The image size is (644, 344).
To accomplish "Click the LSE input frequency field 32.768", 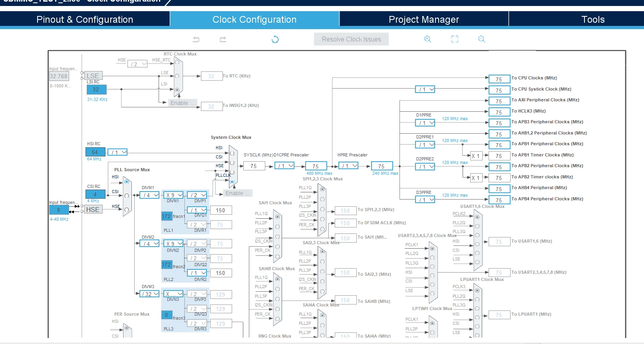I will click(59, 76).
